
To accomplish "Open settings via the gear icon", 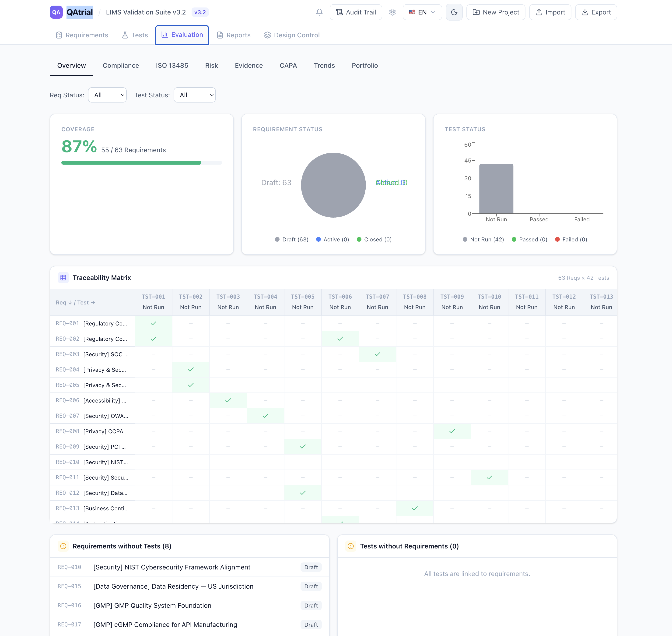I will (x=392, y=12).
